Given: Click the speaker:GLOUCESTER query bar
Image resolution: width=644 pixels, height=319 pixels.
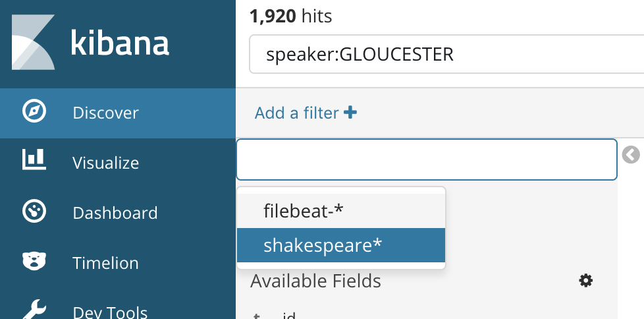Looking at the screenshot, I should tap(446, 54).
